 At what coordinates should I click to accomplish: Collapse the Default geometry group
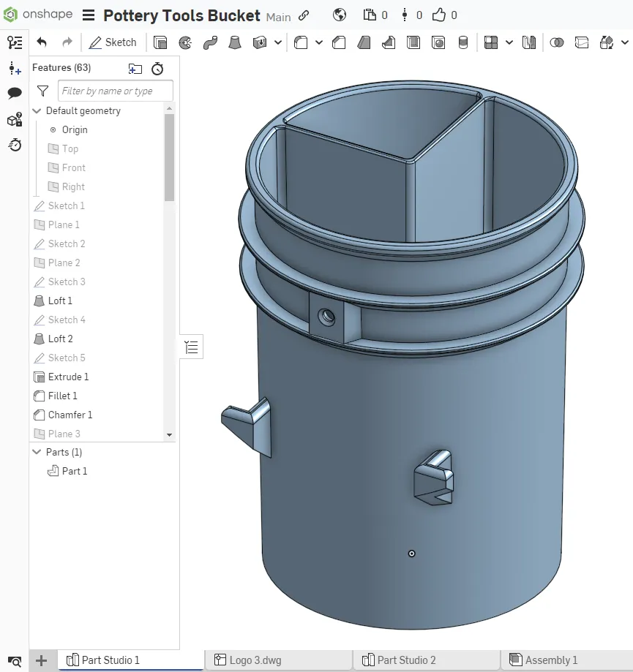[x=37, y=111]
